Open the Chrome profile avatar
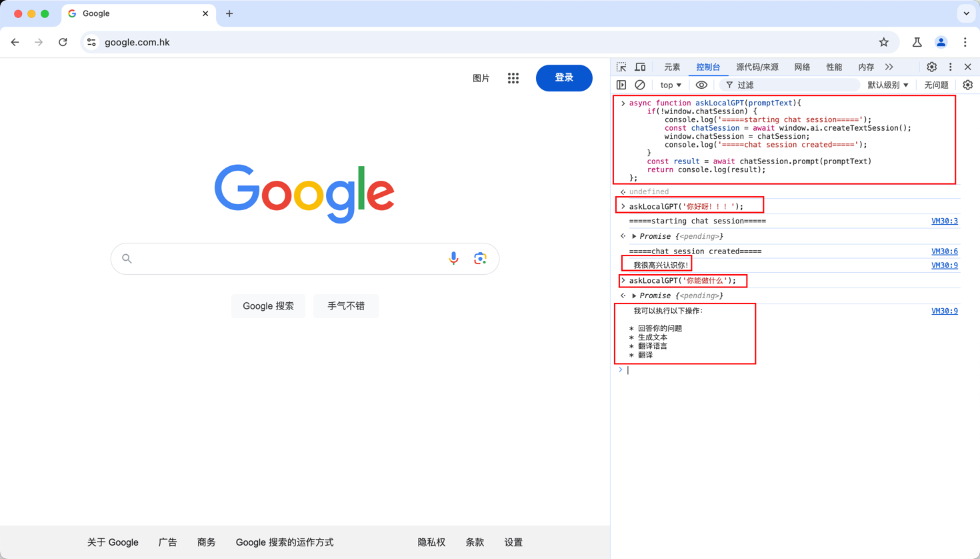 coord(941,42)
